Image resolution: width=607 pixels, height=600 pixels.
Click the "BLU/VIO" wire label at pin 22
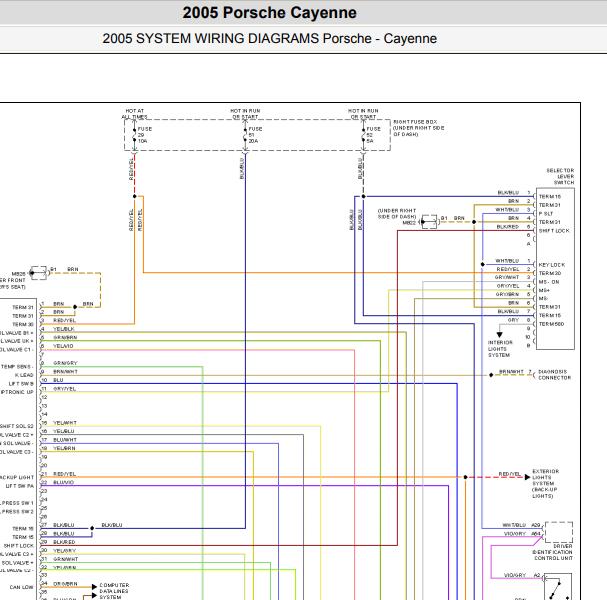tap(63, 482)
